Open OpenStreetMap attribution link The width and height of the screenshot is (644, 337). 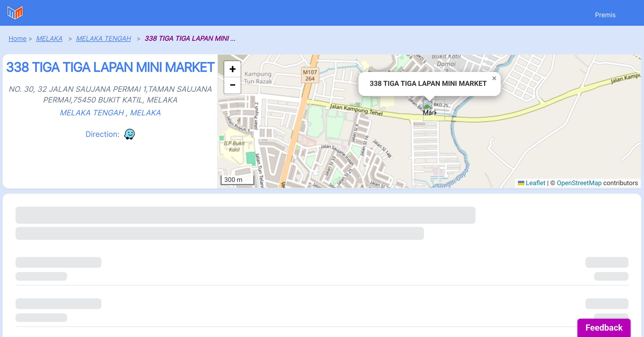click(579, 183)
